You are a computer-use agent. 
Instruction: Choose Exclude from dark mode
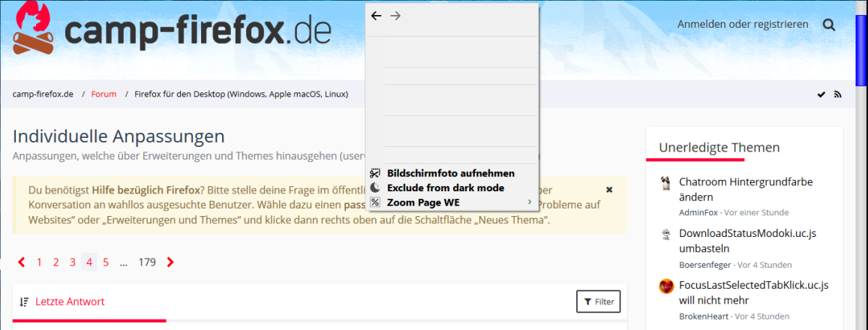click(452, 187)
